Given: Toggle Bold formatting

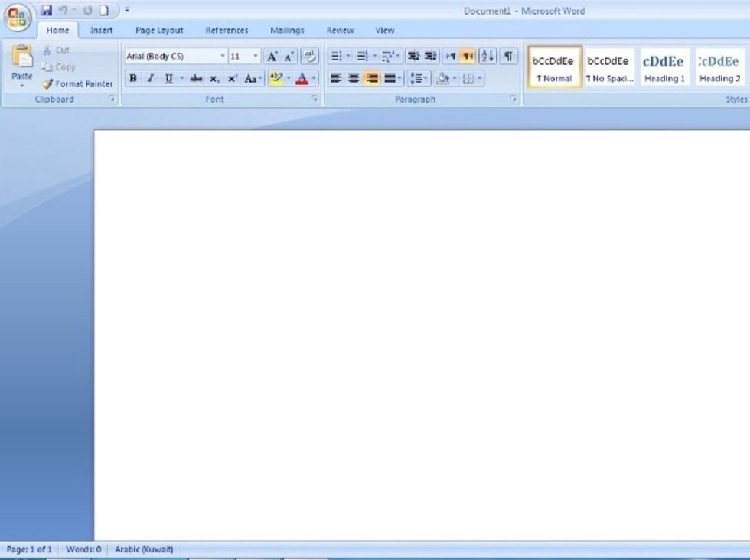Looking at the screenshot, I should click(133, 78).
